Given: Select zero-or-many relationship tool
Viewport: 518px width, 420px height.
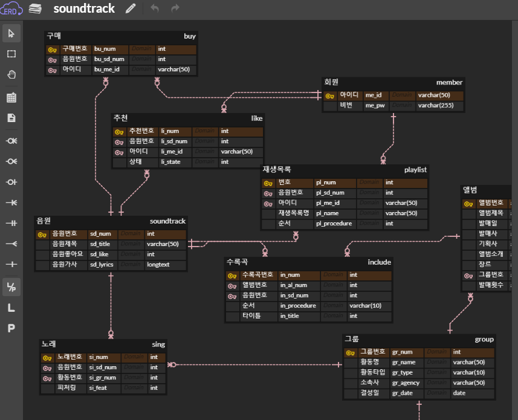Looking at the screenshot, I should pos(11,141).
